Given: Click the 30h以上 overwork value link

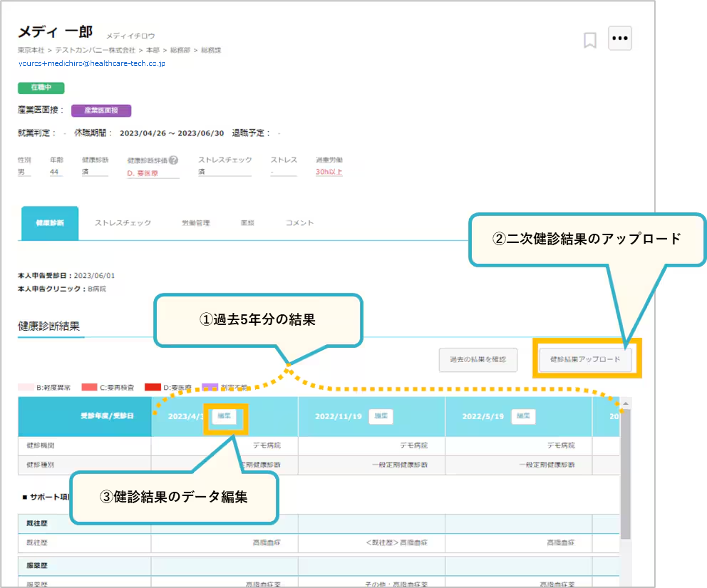Looking at the screenshot, I should [x=329, y=172].
